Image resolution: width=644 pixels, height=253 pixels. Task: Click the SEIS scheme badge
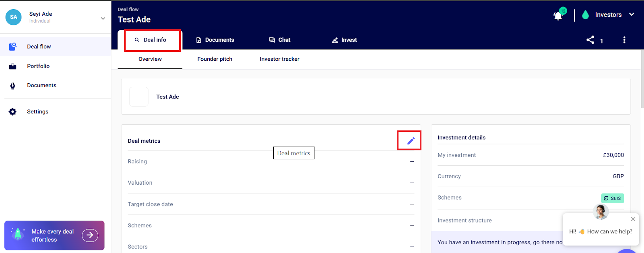[x=612, y=198]
